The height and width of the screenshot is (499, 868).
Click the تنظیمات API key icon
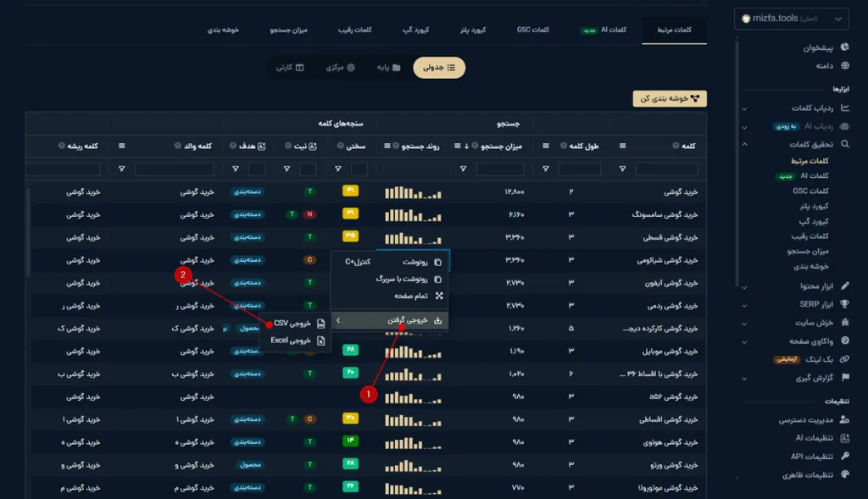click(845, 457)
